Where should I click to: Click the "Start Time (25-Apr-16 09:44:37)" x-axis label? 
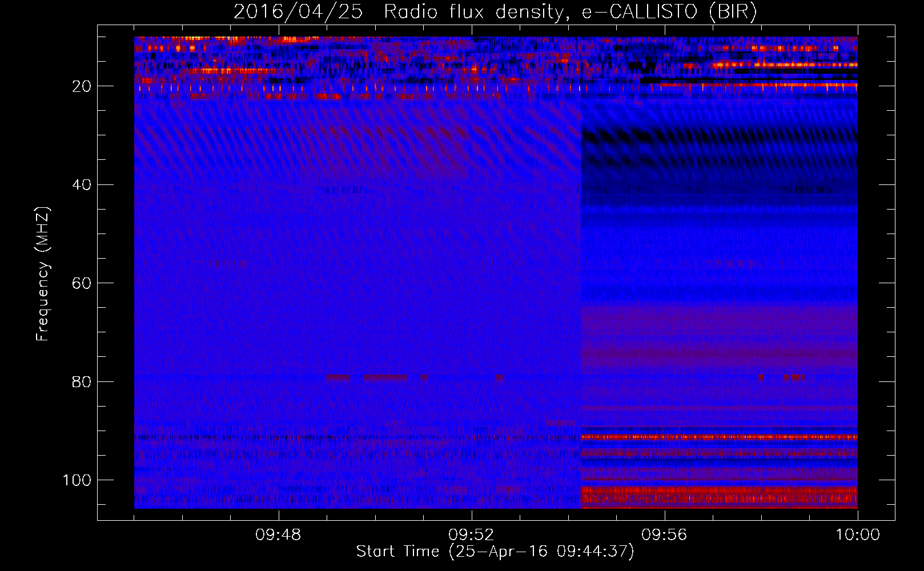pyautogui.click(x=495, y=552)
